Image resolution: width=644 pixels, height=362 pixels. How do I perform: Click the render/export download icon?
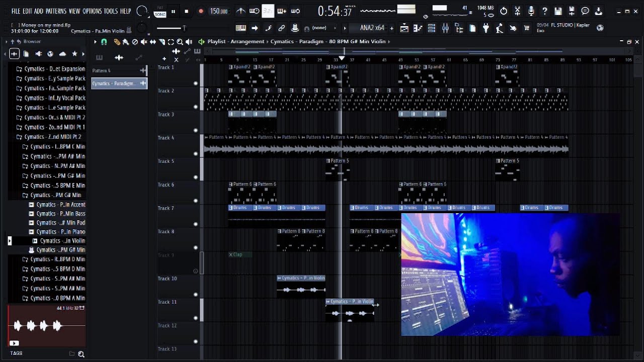[598, 11]
